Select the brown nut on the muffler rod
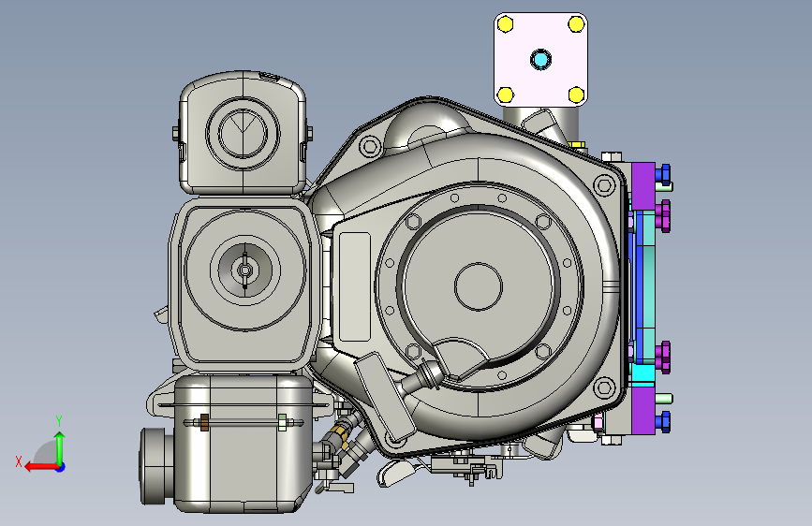Image resolution: width=812 pixels, height=526 pixels. 204,422
